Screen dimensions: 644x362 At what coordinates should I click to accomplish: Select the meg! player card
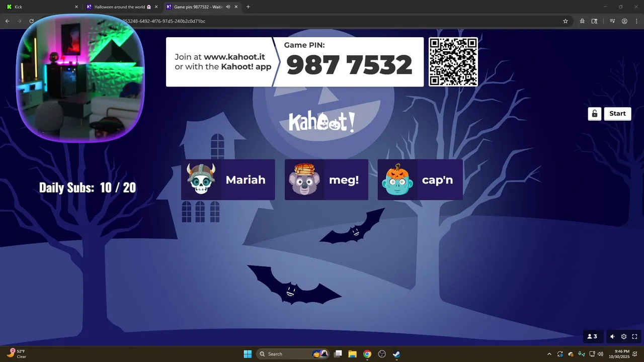click(x=326, y=179)
